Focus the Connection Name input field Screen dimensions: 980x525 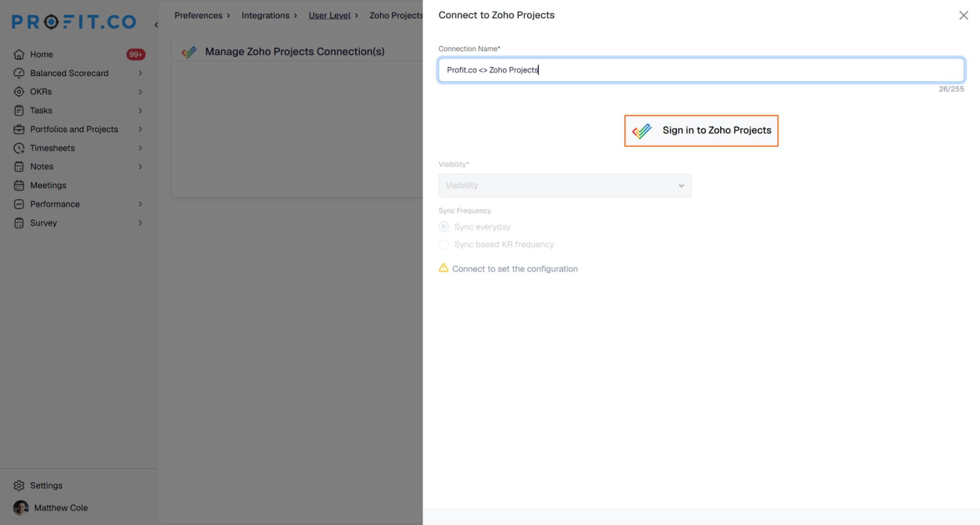click(701, 70)
